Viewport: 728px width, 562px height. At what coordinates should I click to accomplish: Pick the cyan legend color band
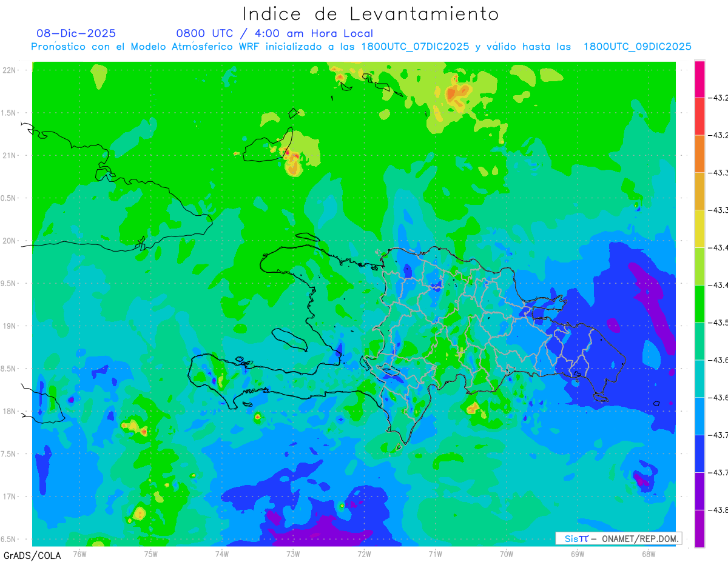coord(699,379)
